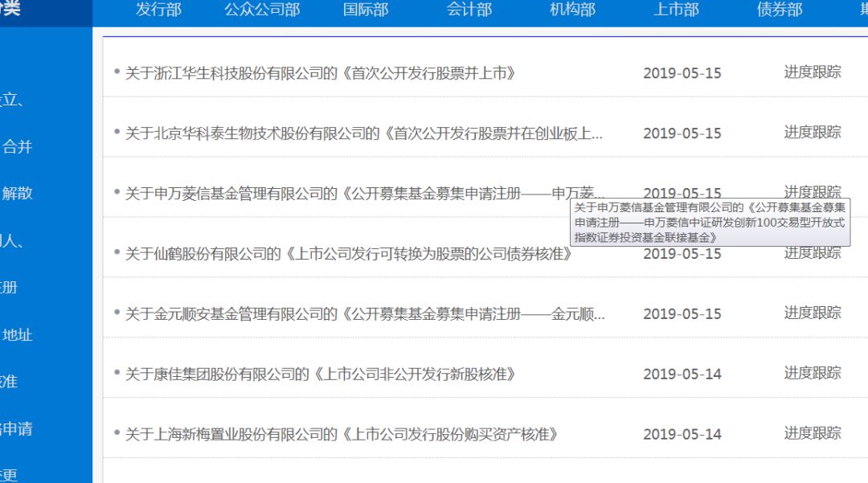Click 进度跟踪 for 金元顺安 row

click(812, 313)
